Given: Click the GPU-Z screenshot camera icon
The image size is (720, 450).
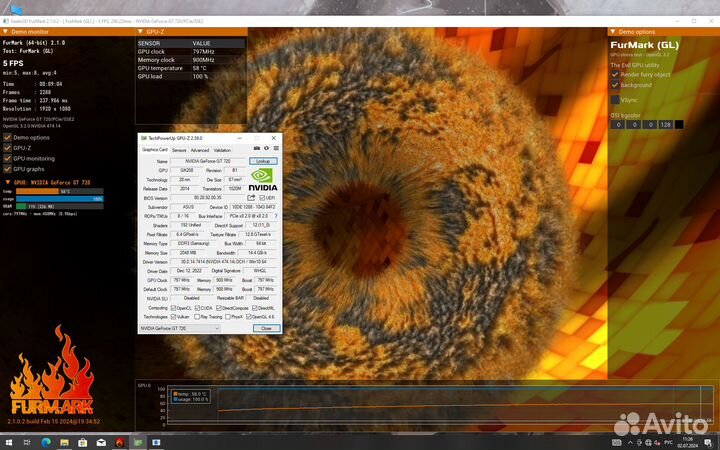Looking at the screenshot, I should (257, 150).
